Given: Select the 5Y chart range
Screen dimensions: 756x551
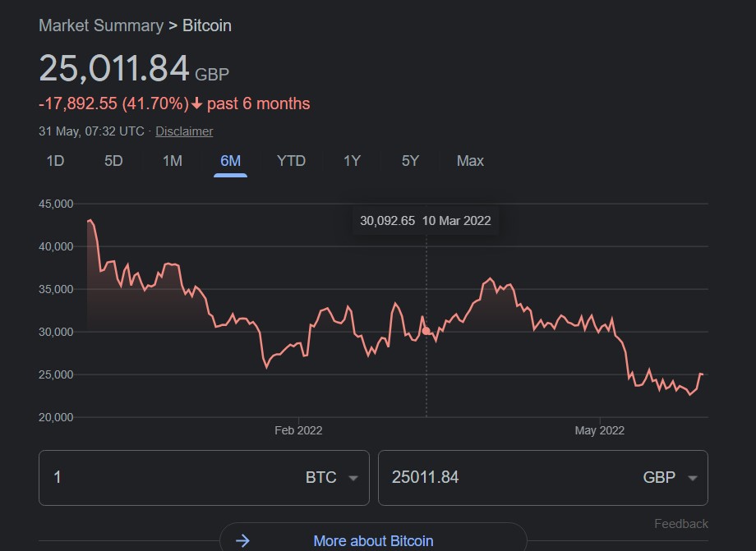Looking at the screenshot, I should point(410,161).
